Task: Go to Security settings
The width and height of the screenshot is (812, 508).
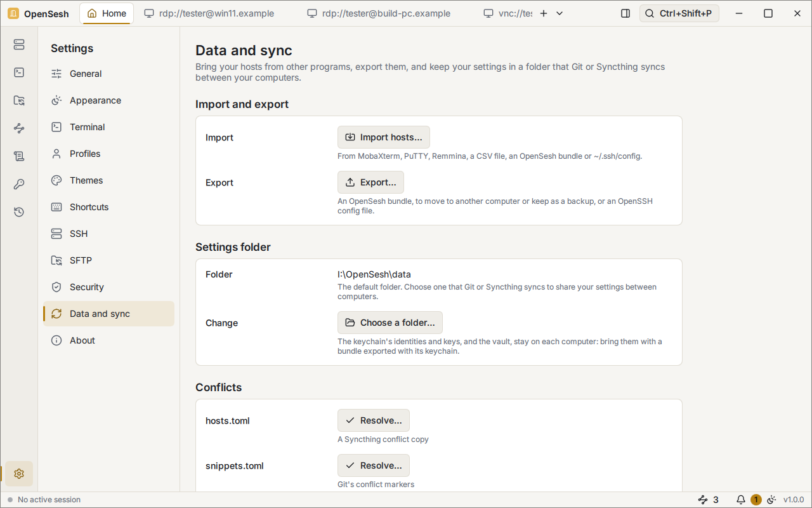Action: pos(108,287)
